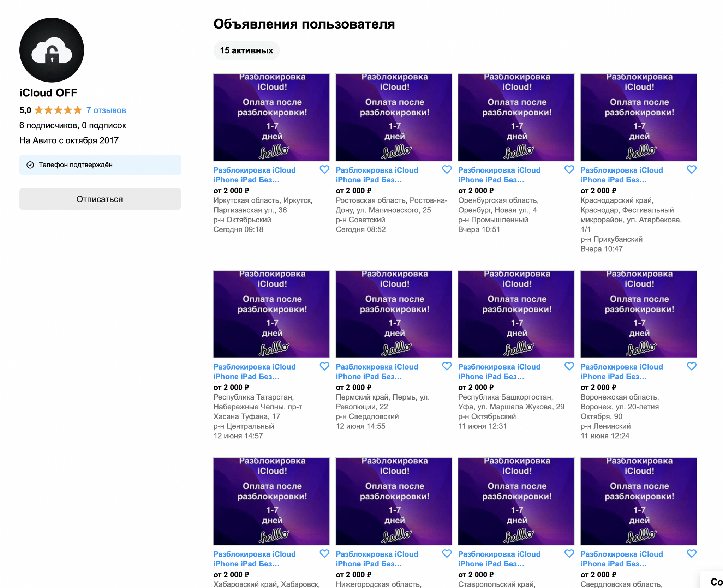Open the Нижегородская область listing title link
Screen dimensions: 723x588
(x=377, y=559)
